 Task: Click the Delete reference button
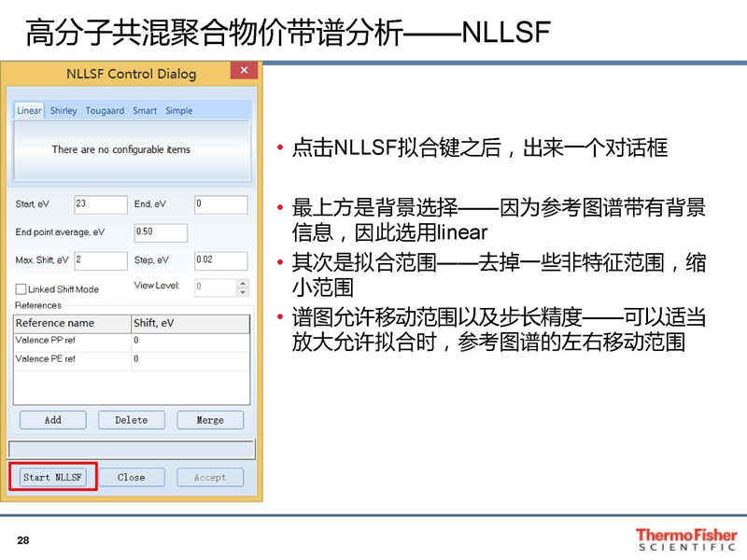tap(132, 420)
